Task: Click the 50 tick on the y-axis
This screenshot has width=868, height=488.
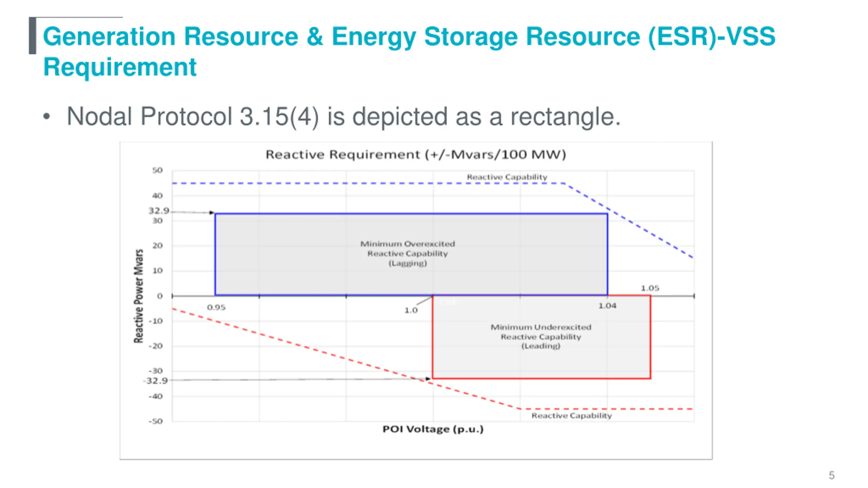Action: [157, 170]
